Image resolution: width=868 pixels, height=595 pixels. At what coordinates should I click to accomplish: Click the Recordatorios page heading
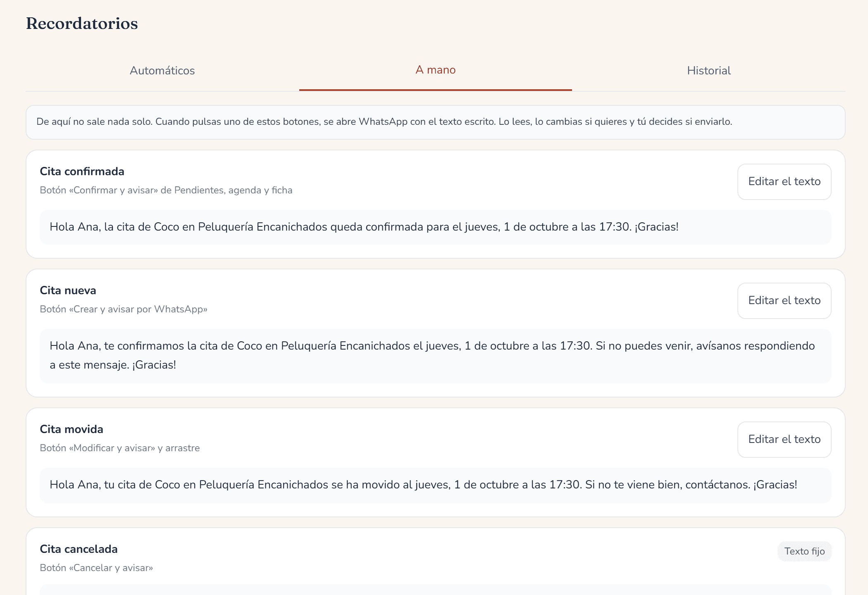coord(82,24)
